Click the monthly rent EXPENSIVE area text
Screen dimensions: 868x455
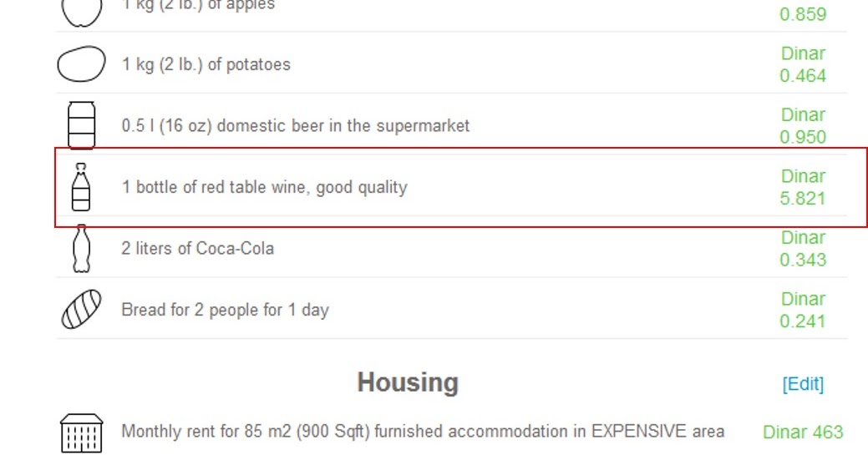(x=423, y=432)
